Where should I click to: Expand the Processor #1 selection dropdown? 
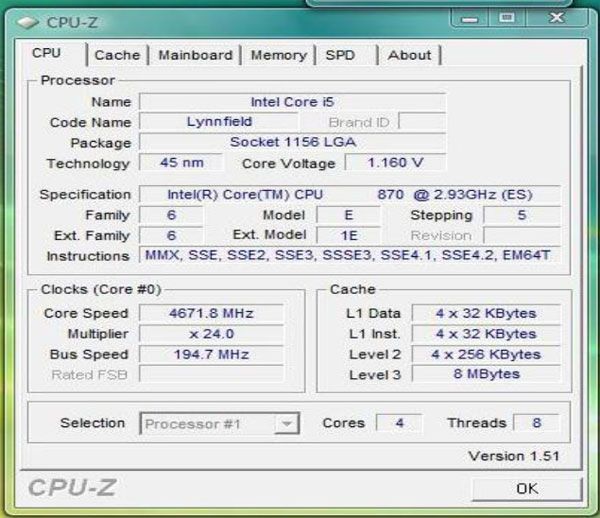(x=287, y=423)
